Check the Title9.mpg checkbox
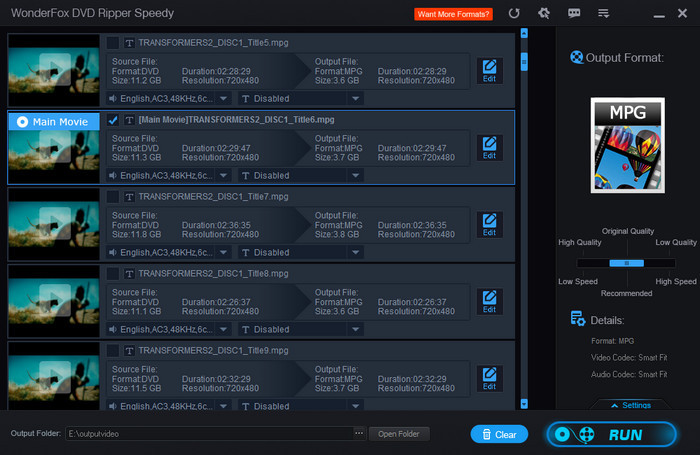Image resolution: width=700 pixels, height=455 pixels. [113, 351]
